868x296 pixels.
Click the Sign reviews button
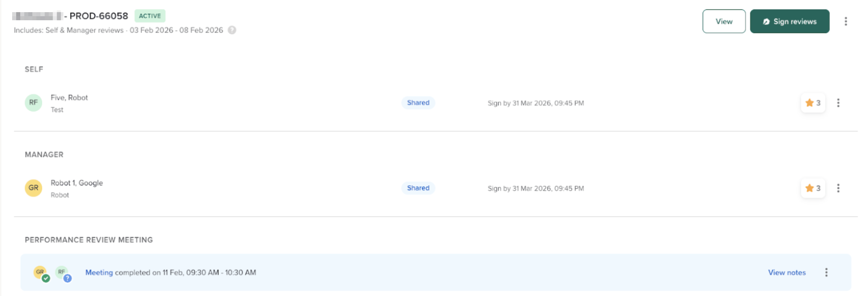click(x=789, y=22)
